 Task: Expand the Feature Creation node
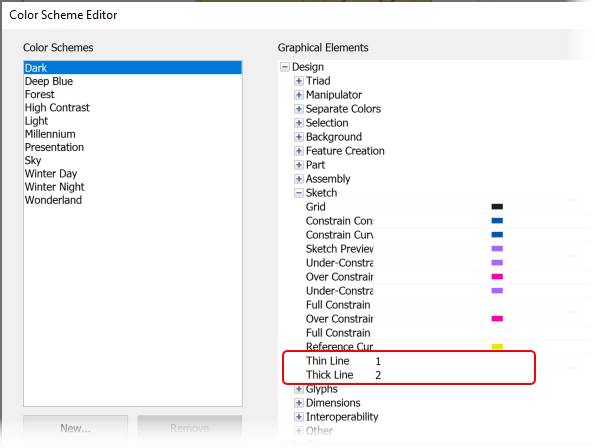[x=299, y=151]
